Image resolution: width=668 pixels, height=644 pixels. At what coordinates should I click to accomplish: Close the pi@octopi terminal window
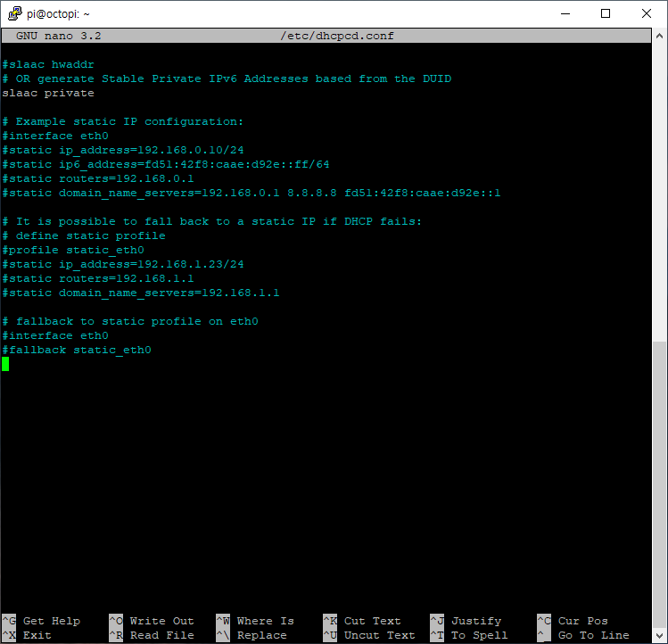[647, 13]
